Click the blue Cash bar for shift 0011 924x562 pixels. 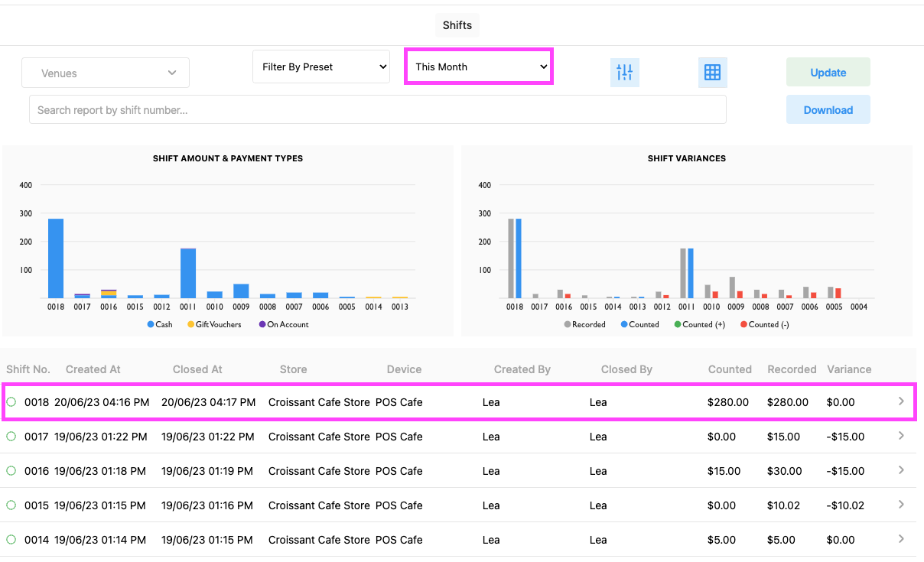pos(188,273)
